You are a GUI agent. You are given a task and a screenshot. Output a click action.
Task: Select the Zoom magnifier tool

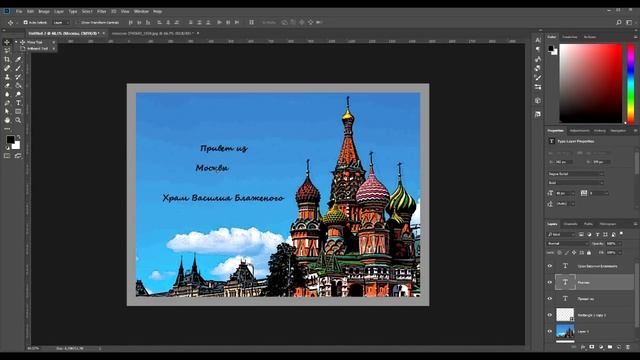click(x=18, y=120)
